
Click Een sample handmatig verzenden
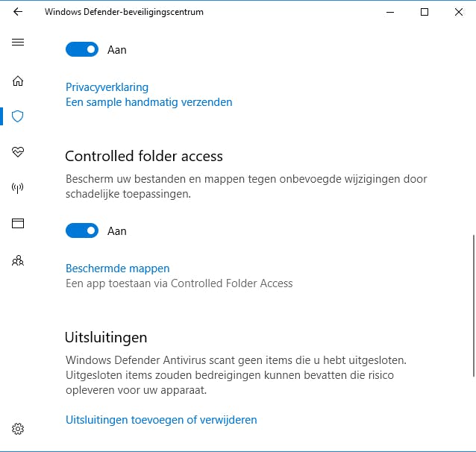click(148, 102)
